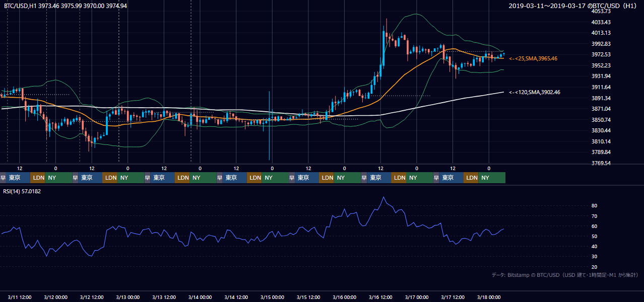Click the tall blue spike candle wick
Screen dimensions: 644x302
click(x=269, y=126)
